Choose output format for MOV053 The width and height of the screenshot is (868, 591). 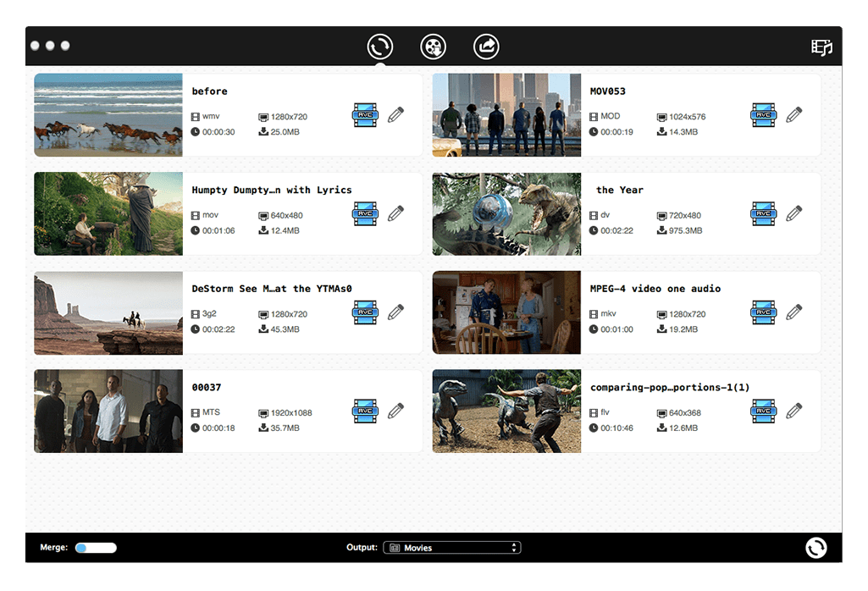763,115
